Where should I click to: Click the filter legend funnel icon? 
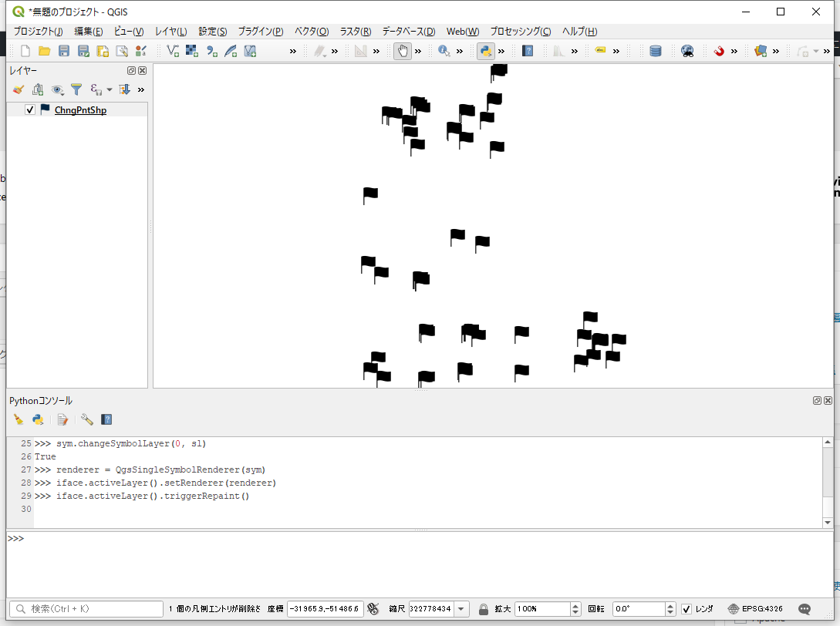click(76, 89)
